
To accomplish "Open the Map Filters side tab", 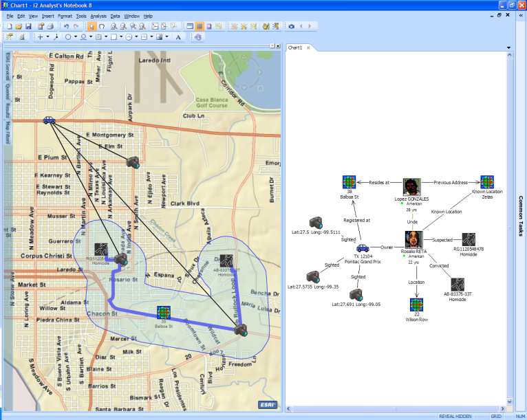I will [8, 133].
